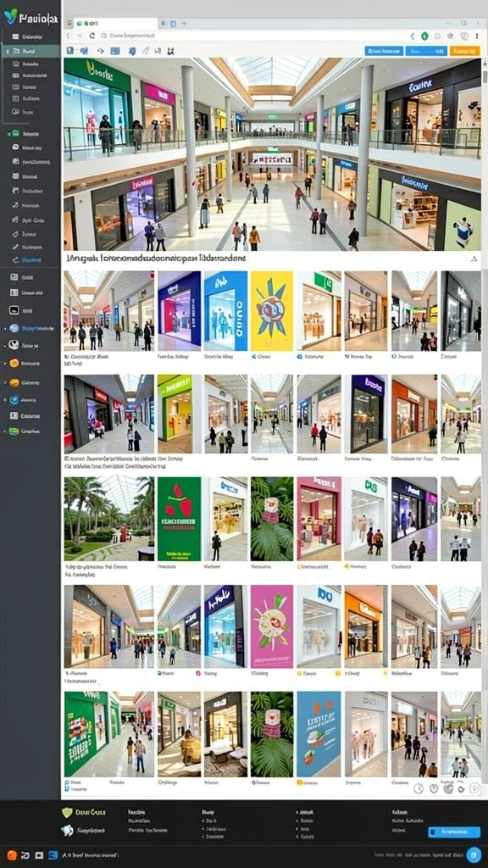Expand the orange smiley sidebar item arrow
Screen dimensions: 488x868
pos(4,363)
